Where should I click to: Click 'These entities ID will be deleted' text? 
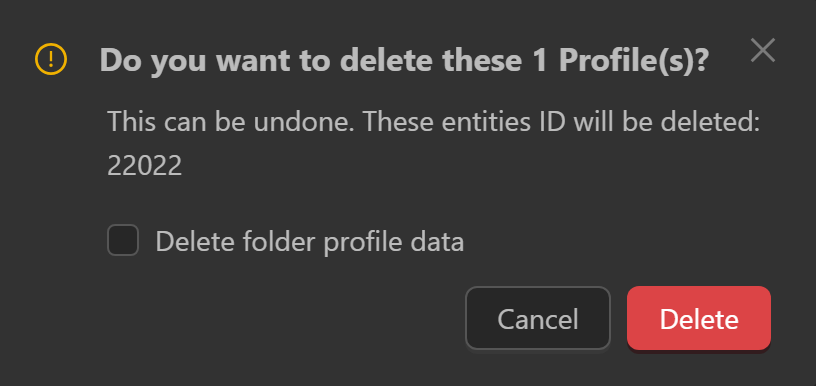562,122
